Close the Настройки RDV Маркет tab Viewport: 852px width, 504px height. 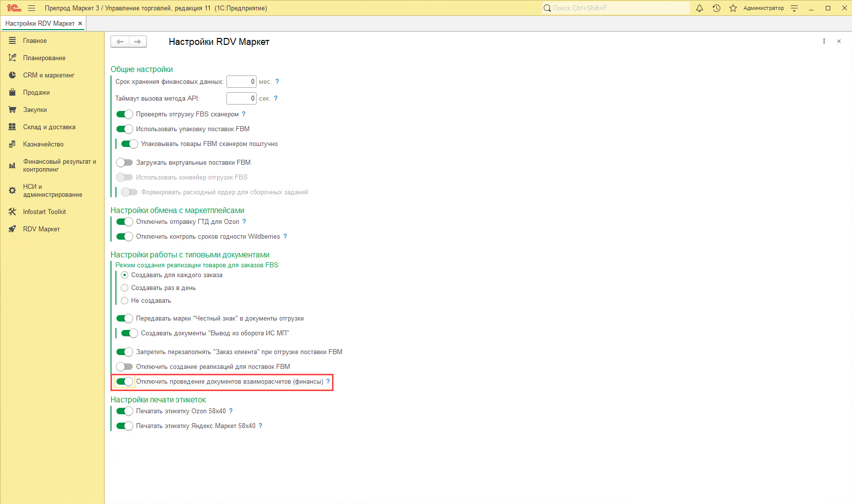point(80,23)
